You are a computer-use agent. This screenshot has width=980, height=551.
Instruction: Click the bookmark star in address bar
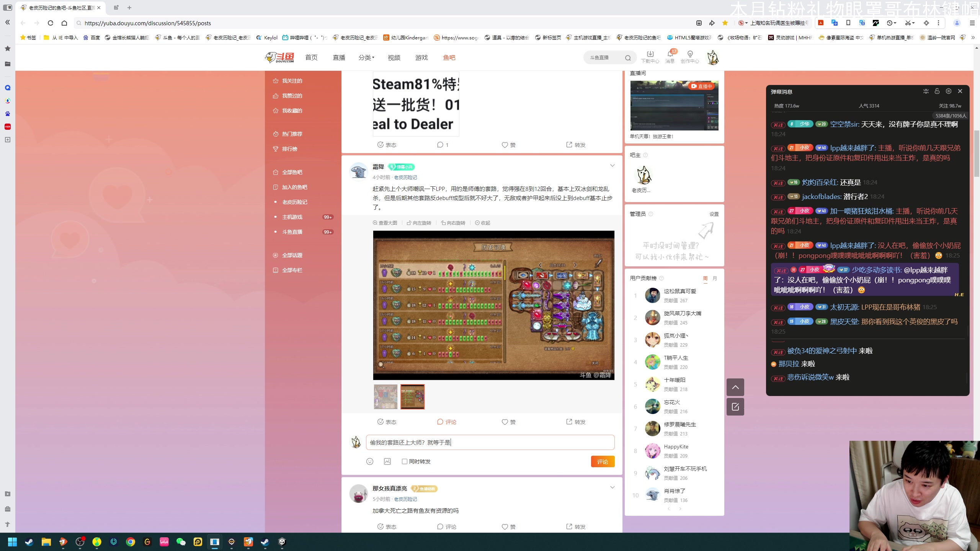coord(725,23)
